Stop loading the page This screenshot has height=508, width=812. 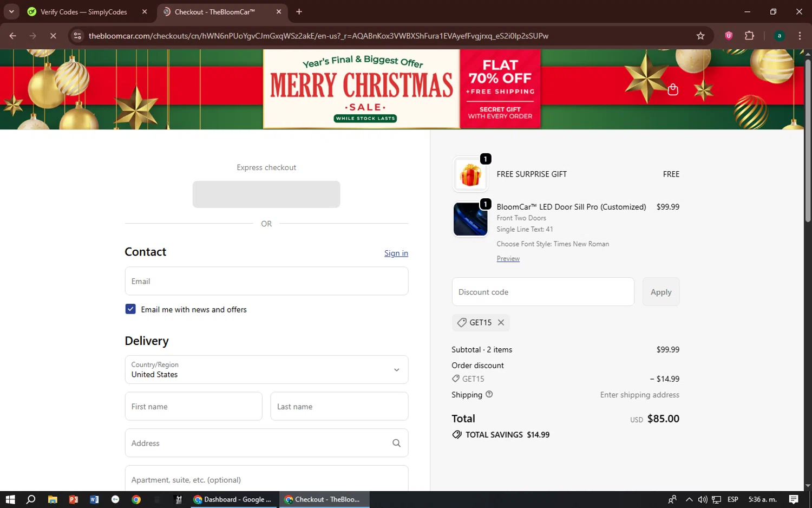click(x=53, y=36)
